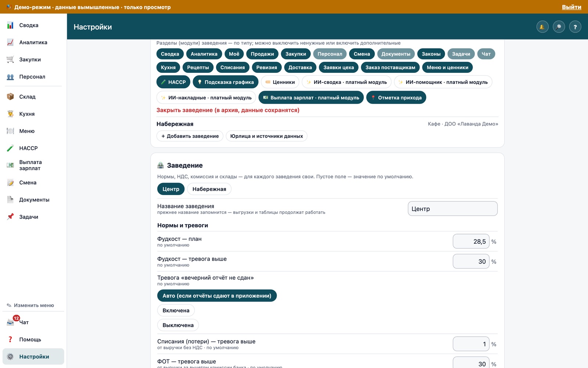Open help via the question mark icon
The image size is (588, 368).
point(575,27)
